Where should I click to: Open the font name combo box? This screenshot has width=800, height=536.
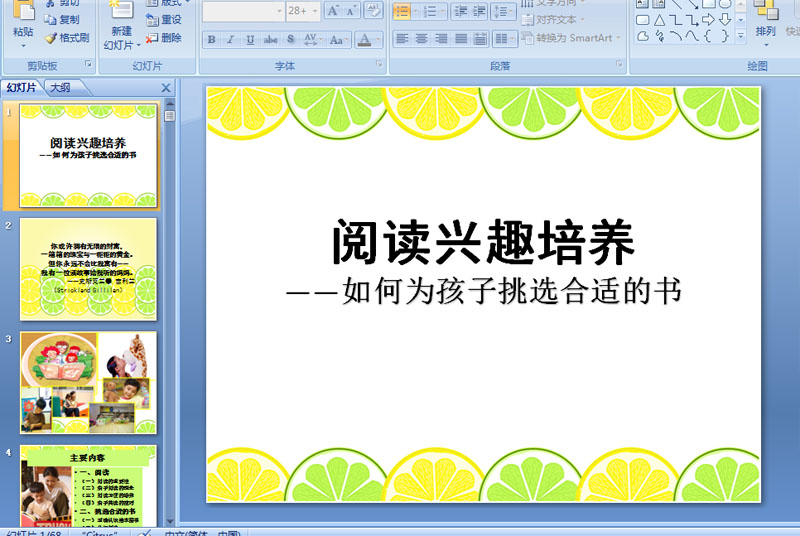coord(243,11)
